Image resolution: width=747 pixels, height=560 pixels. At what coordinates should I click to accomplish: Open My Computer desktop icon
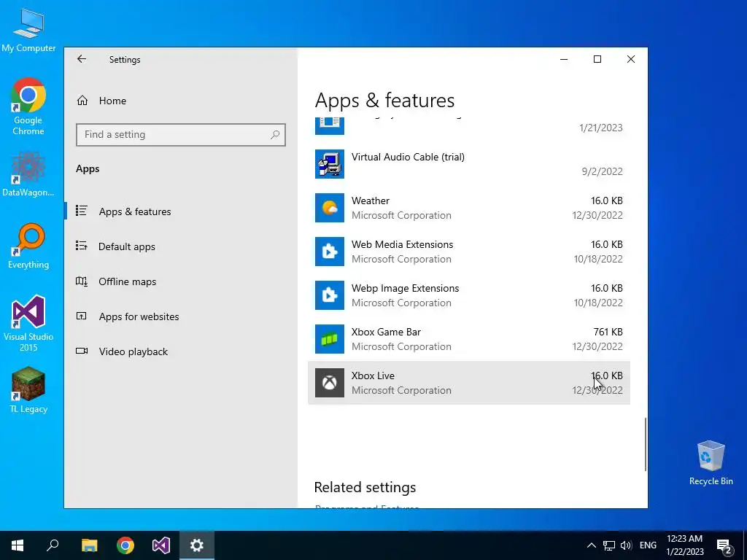[x=28, y=29]
